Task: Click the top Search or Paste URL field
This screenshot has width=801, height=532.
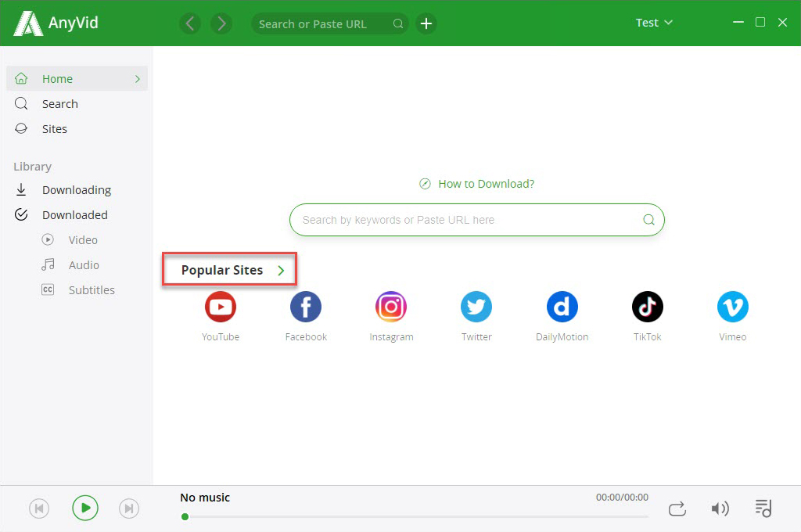Action: [329, 23]
